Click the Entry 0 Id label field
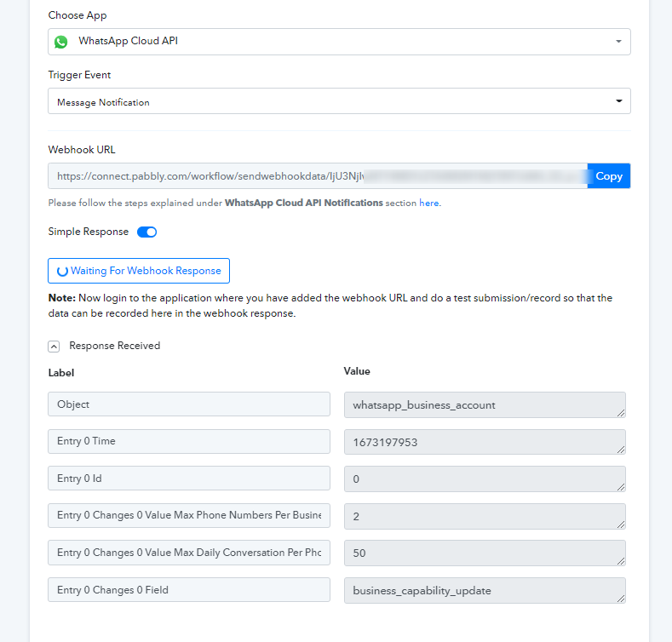Screen dimensions: 672x642 point(189,479)
